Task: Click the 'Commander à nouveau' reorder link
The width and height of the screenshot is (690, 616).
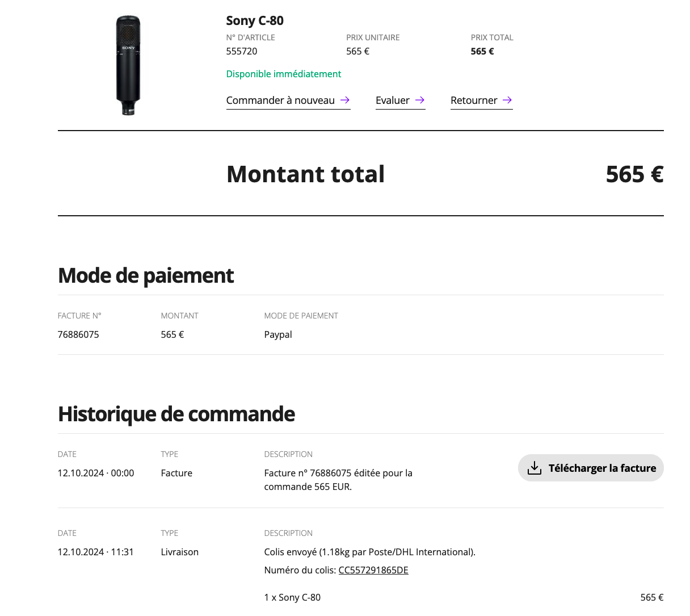Action: coord(280,100)
